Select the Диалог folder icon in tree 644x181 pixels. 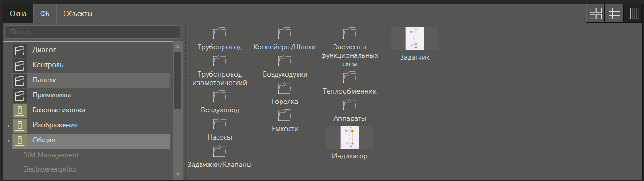(19, 50)
